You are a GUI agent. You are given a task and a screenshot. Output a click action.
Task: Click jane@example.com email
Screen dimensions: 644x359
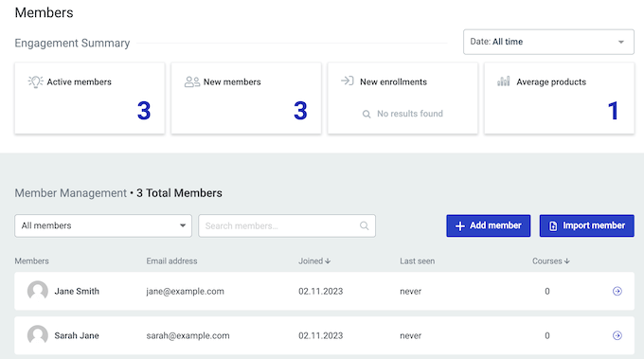click(x=186, y=291)
